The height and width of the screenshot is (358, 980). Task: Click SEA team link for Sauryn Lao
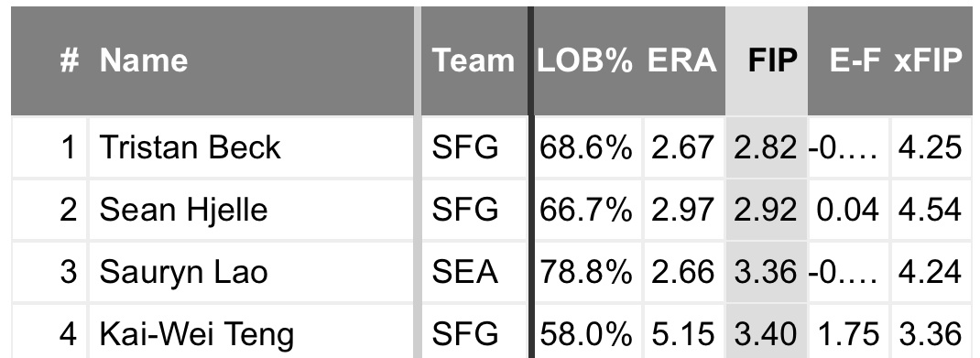tap(465, 273)
